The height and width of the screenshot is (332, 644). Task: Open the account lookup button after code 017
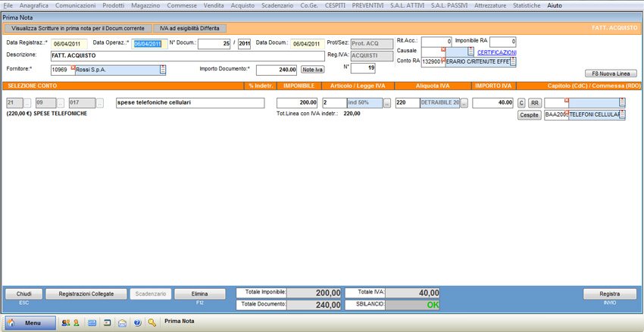tap(99, 103)
